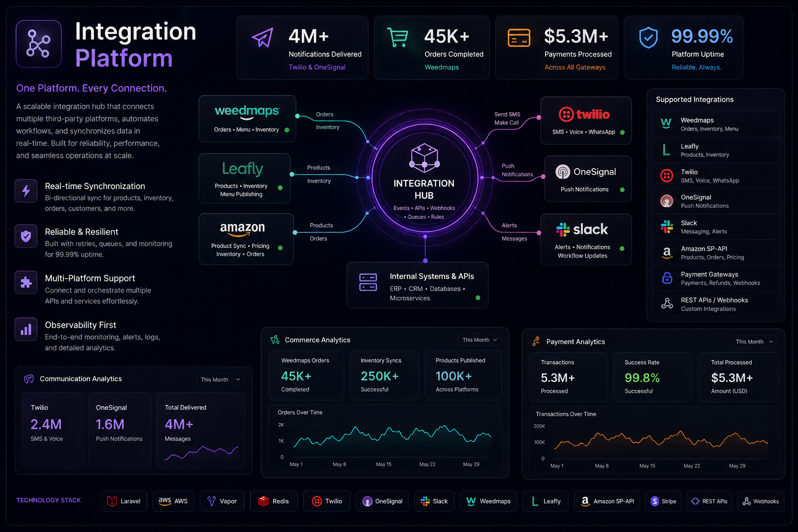Click the lightning Real-time Synchronization icon
Image resolution: width=798 pixels, height=532 pixels.
[26, 191]
